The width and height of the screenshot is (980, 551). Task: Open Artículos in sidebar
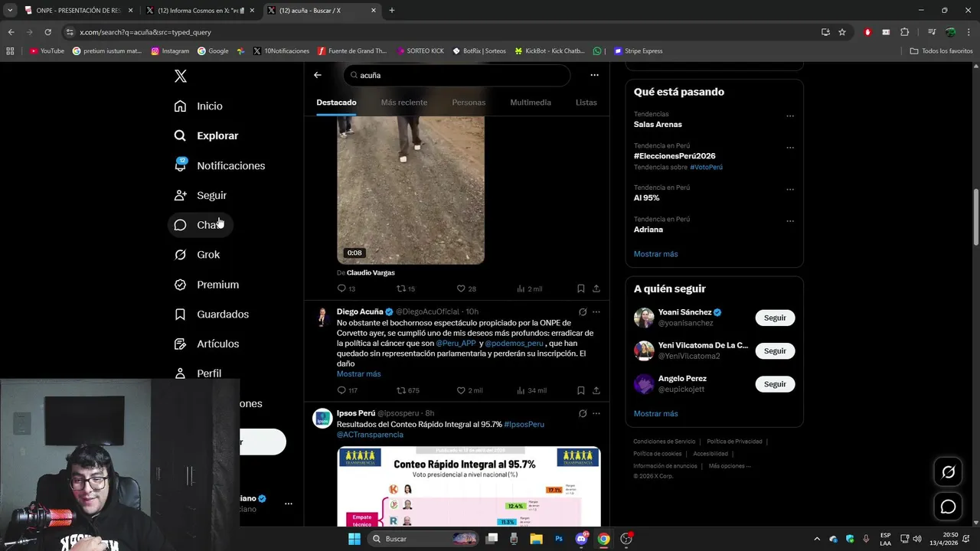[207, 344]
